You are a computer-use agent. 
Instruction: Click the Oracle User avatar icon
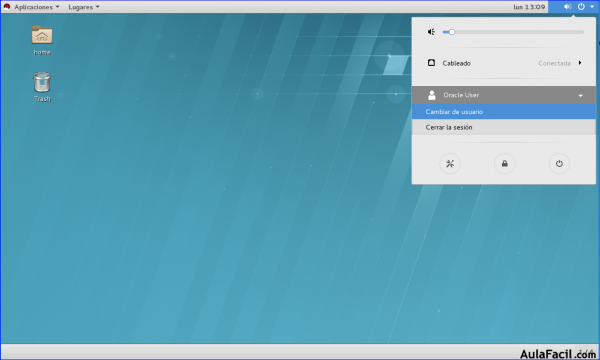click(x=432, y=95)
